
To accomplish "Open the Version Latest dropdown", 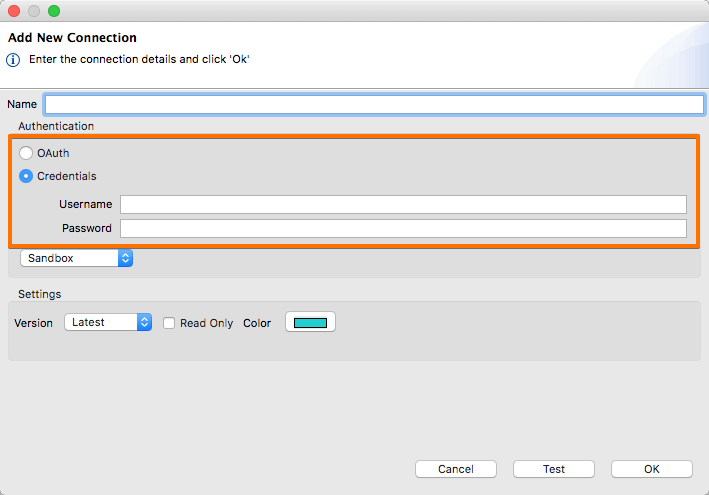I will coord(107,322).
